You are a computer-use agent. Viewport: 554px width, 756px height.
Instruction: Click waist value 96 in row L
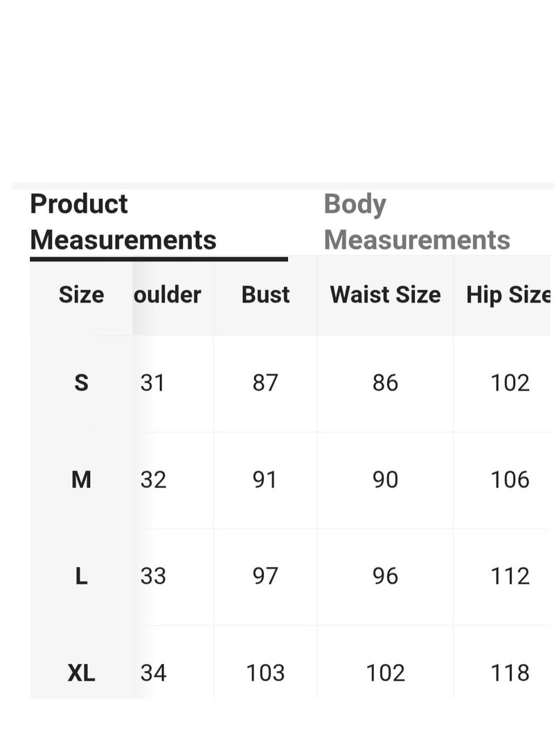coord(385,576)
